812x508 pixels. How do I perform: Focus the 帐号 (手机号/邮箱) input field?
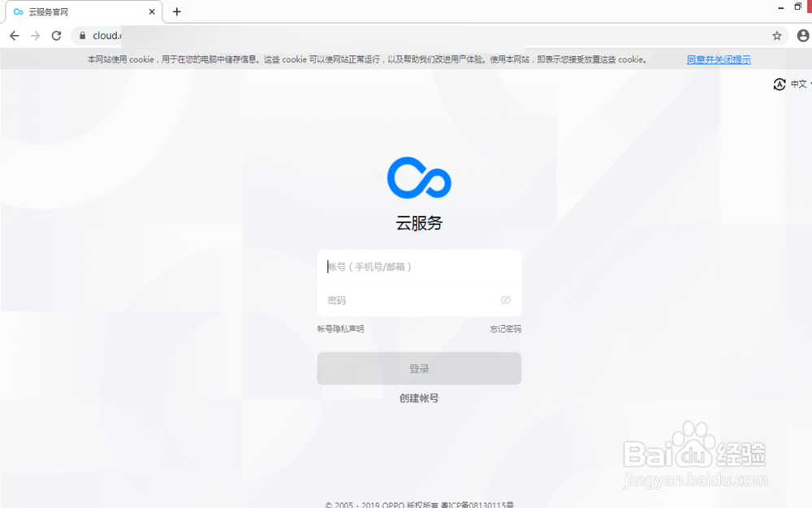(x=420, y=267)
